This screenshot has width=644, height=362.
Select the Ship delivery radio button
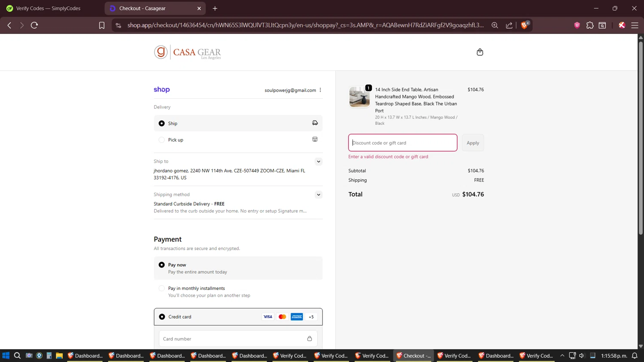[161, 123]
